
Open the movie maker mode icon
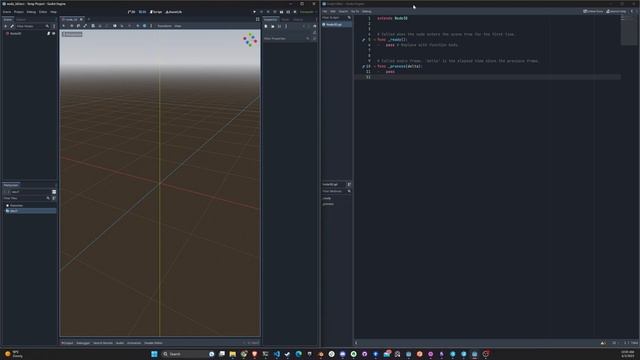click(x=295, y=12)
